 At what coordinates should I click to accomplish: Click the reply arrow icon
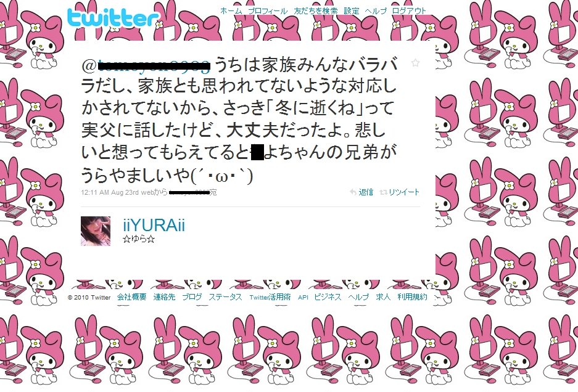point(353,192)
